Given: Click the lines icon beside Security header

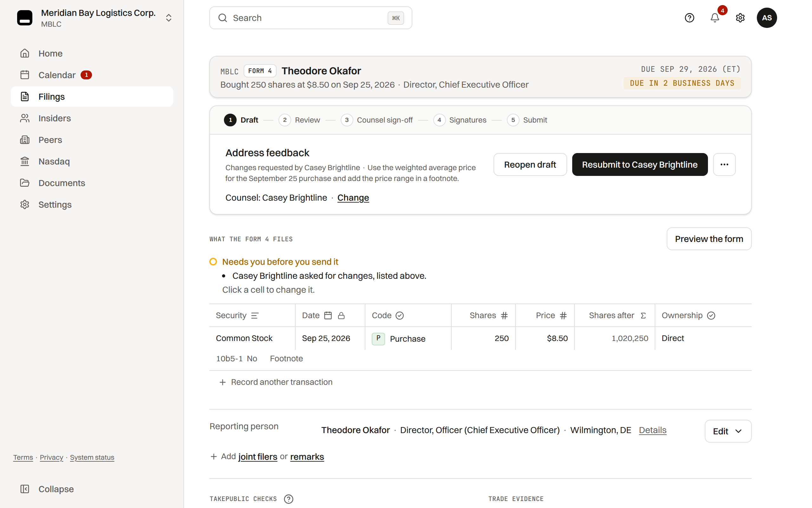Looking at the screenshot, I should pyautogui.click(x=255, y=316).
